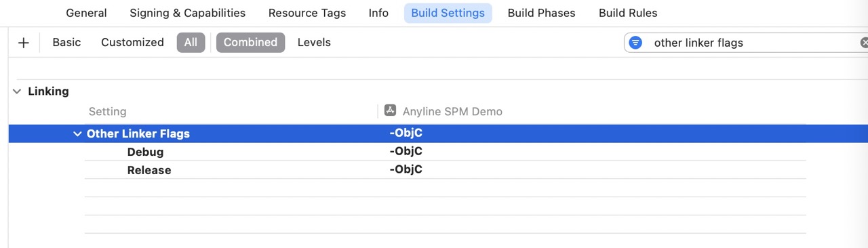Add a build setting with plus icon
The height and width of the screenshot is (248, 868).
[24, 43]
